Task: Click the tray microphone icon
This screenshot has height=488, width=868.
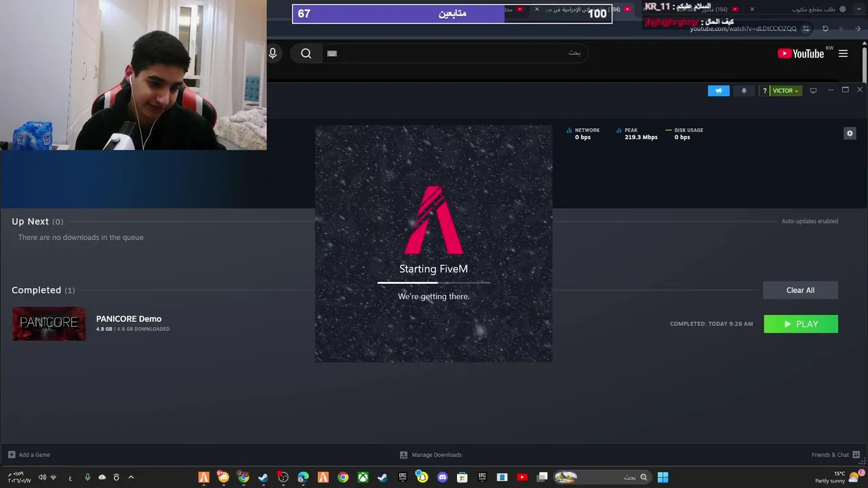Action: coord(87,477)
